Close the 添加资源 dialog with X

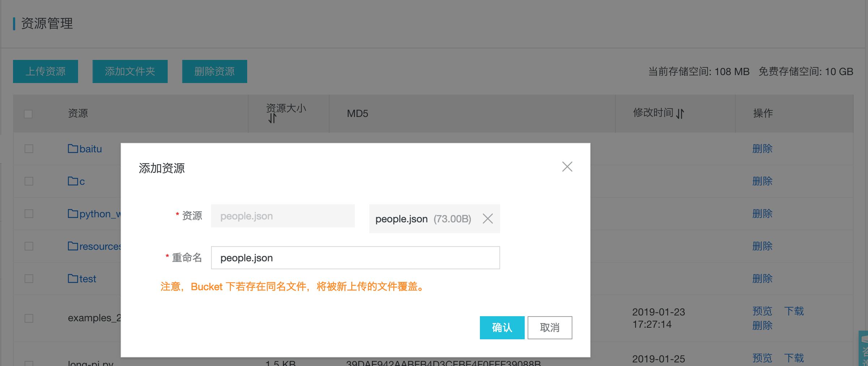click(567, 167)
